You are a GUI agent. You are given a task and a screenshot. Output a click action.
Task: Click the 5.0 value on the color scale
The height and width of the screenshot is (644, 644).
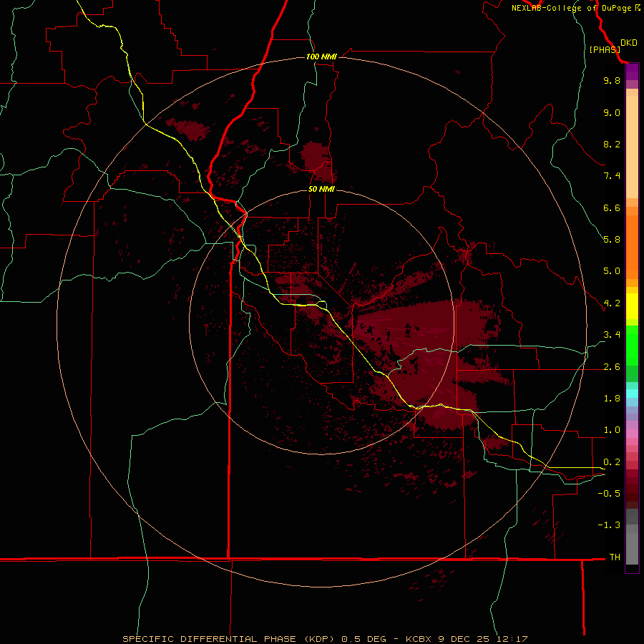612,271
